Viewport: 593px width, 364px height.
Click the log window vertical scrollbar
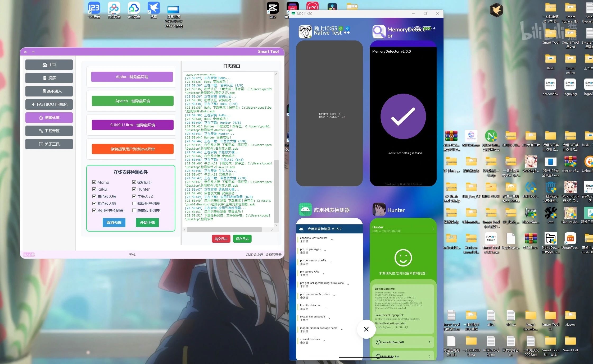pyautogui.click(x=276, y=191)
